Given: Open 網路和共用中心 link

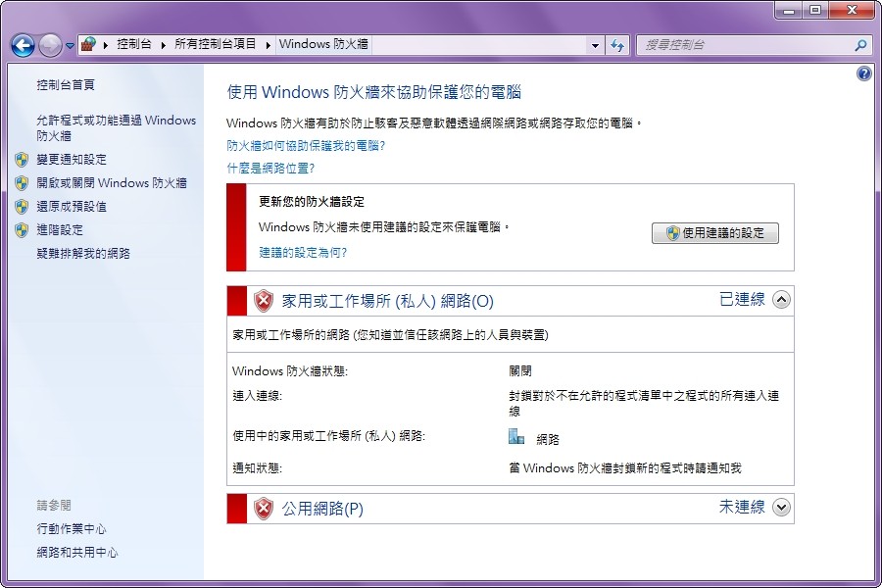Looking at the screenshot, I should point(77,553).
